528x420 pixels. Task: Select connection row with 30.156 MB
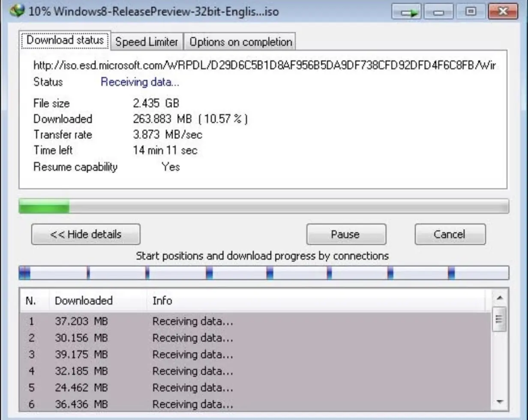click(x=255, y=338)
